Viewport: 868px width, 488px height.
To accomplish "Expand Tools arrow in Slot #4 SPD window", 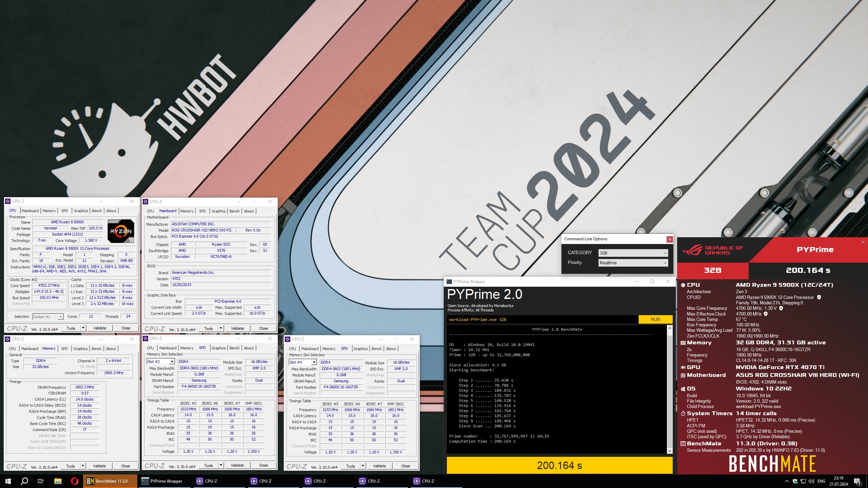I will point(363,466).
